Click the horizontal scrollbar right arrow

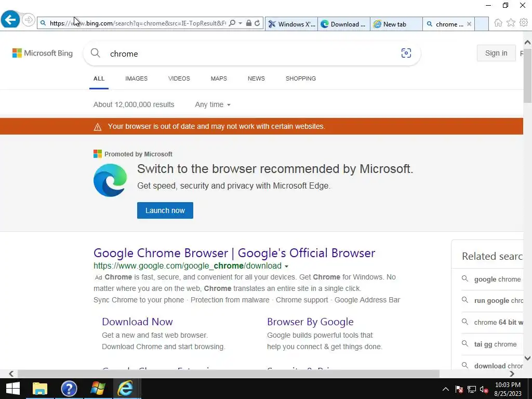click(x=512, y=374)
